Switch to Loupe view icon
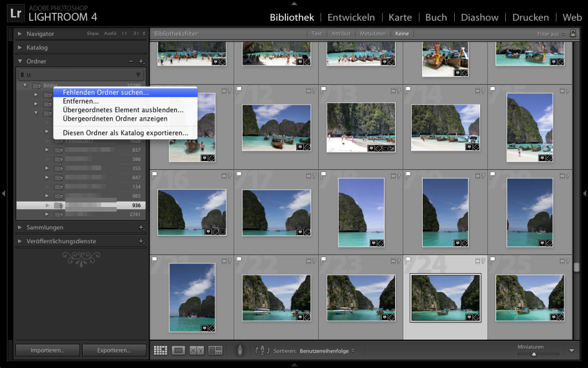Image resolution: width=588 pixels, height=368 pixels. [179, 350]
